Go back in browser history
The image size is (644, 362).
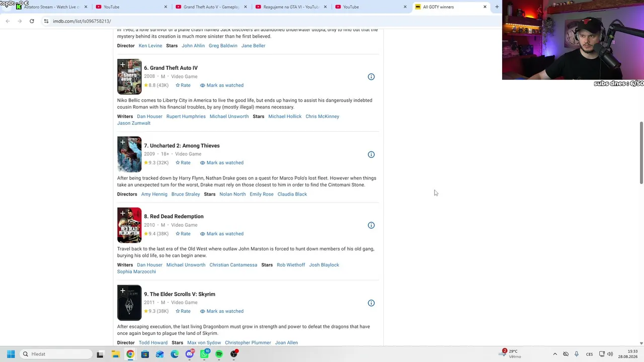(x=8, y=21)
